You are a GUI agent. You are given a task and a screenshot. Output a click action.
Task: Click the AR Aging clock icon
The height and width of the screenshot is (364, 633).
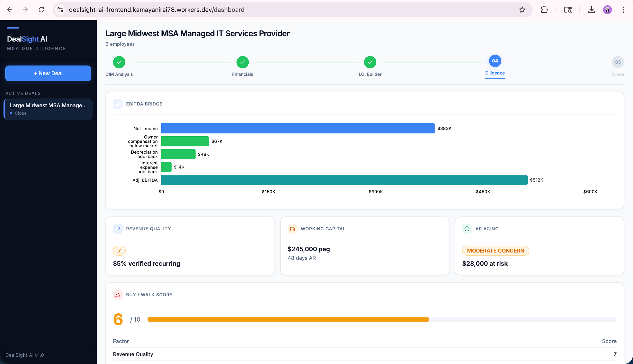pos(467,229)
